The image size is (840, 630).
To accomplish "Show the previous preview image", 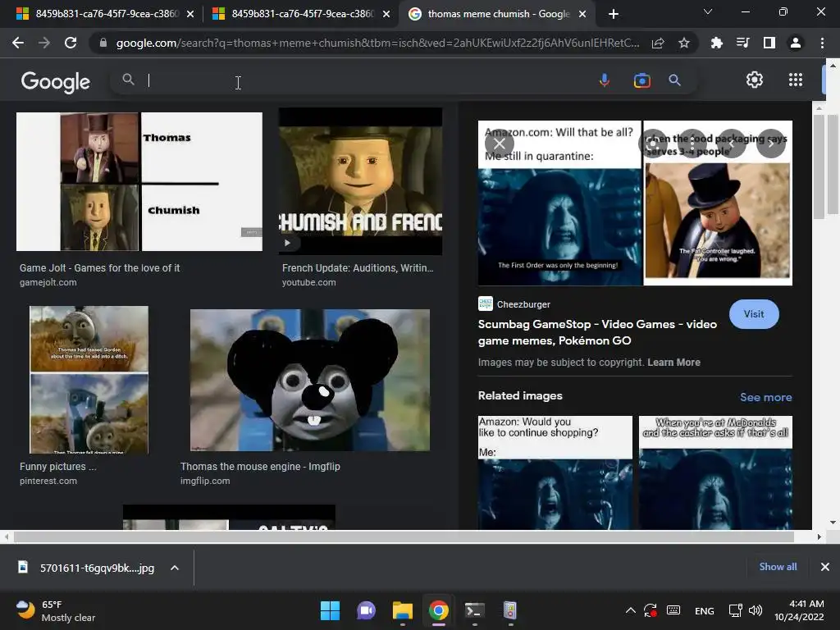I will click(x=732, y=144).
